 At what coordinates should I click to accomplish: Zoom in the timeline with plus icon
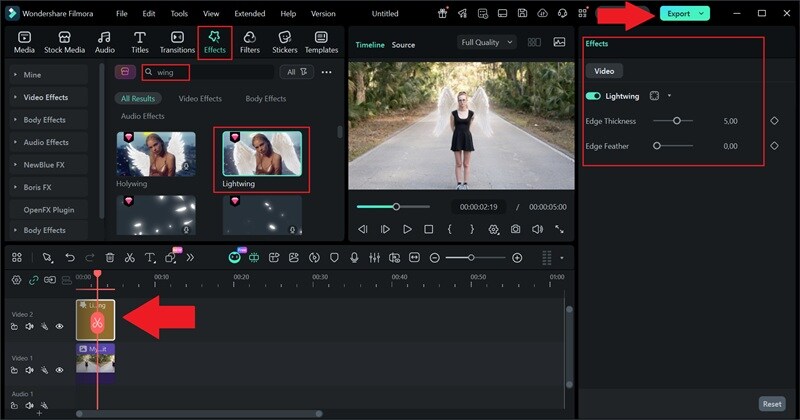(517, 258)
